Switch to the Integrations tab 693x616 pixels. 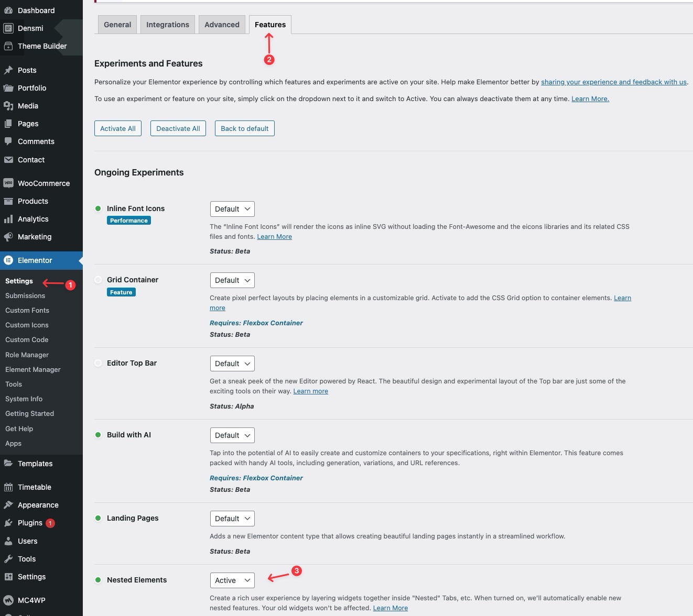pos(168,25)
